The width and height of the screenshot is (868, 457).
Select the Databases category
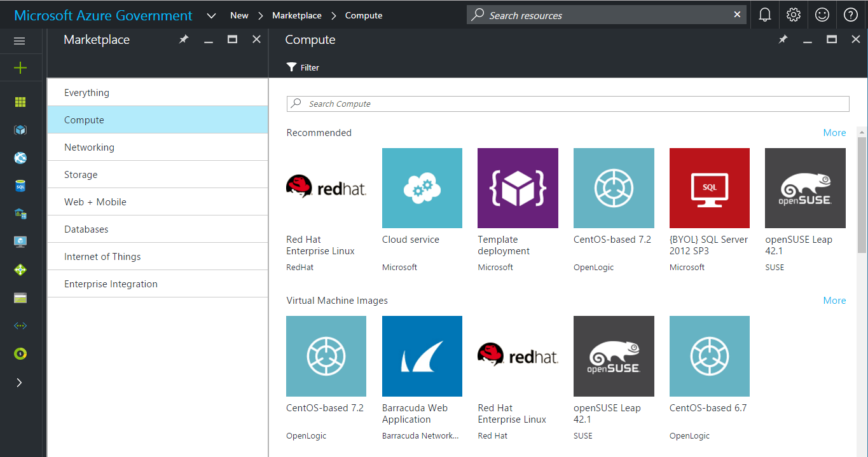[86, 229]
